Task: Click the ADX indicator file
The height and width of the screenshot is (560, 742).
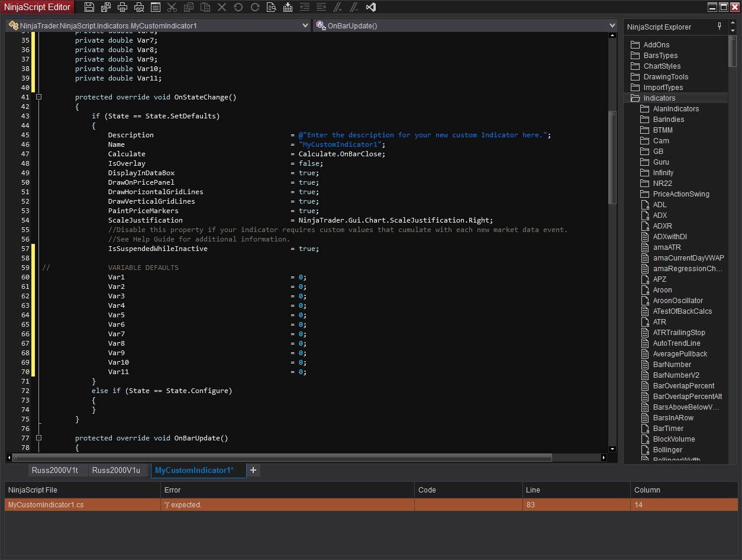Action: pos(660,215)
